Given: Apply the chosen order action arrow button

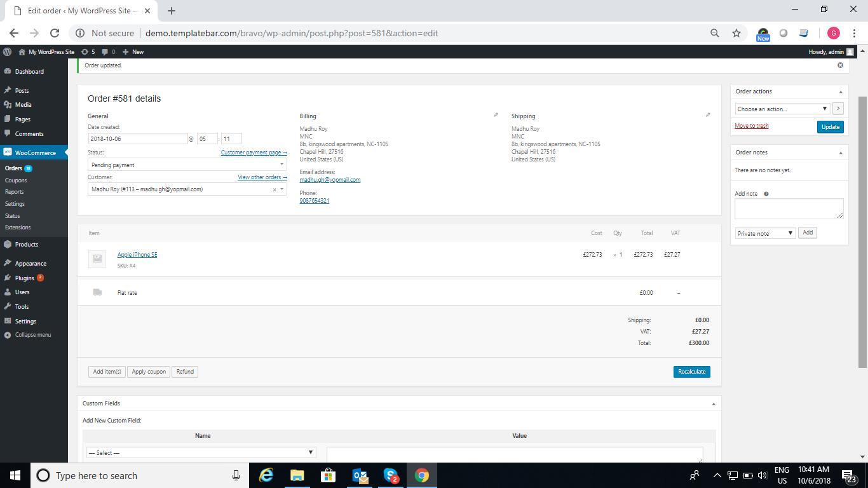Looking at the screenshot, I should (x=837, y=109).
